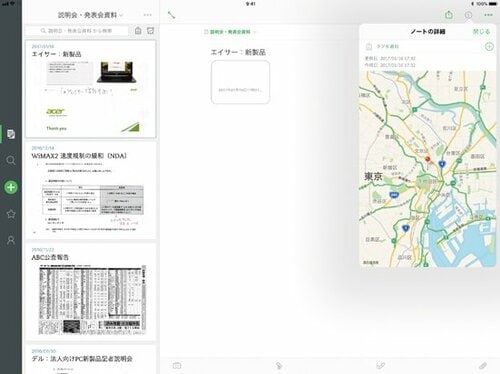
Task: Open the エイサー：新製品 note card
Action: [x=91, y=89]
